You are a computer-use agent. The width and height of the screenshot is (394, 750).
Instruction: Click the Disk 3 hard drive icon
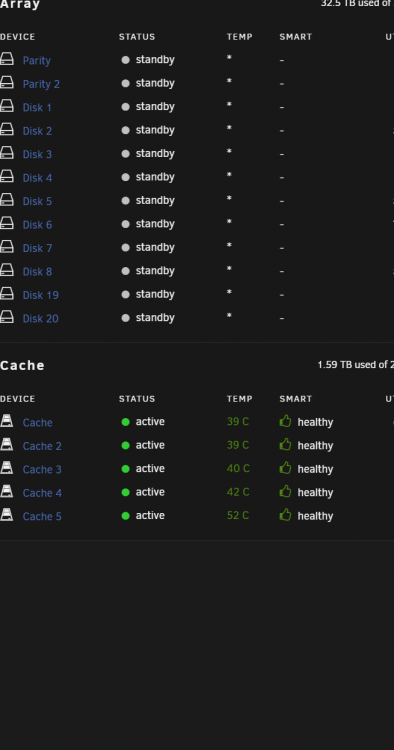click(7, 153)
